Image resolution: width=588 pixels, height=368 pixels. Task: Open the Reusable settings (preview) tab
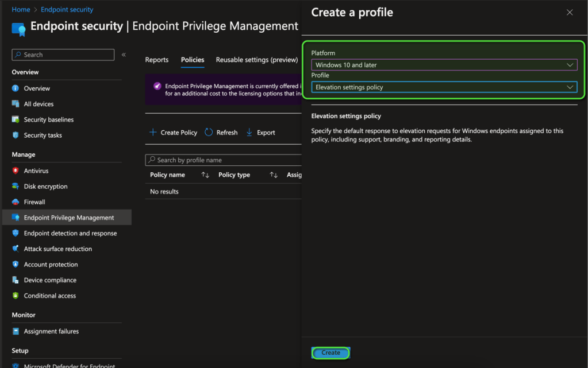(x=256, y=60)
